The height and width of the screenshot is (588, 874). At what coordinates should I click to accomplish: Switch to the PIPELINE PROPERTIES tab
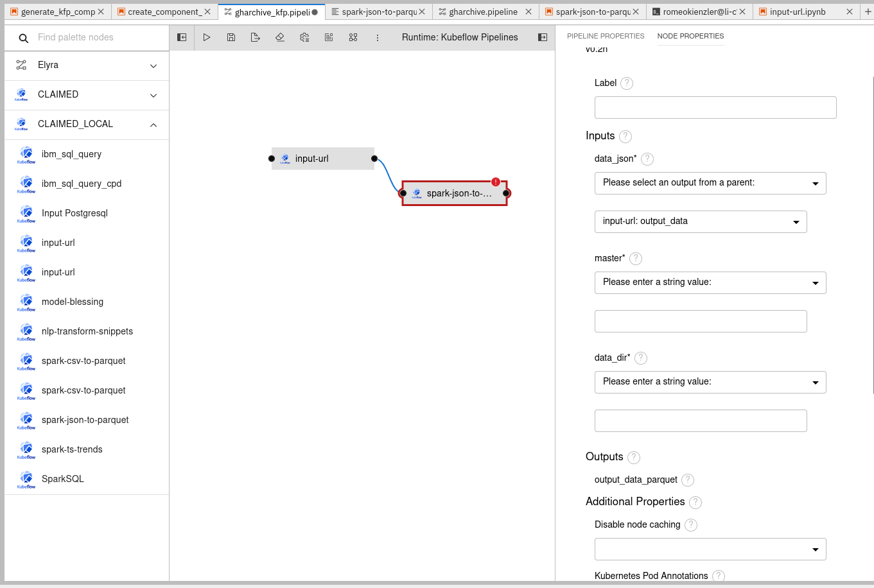[x=606, y=36]
